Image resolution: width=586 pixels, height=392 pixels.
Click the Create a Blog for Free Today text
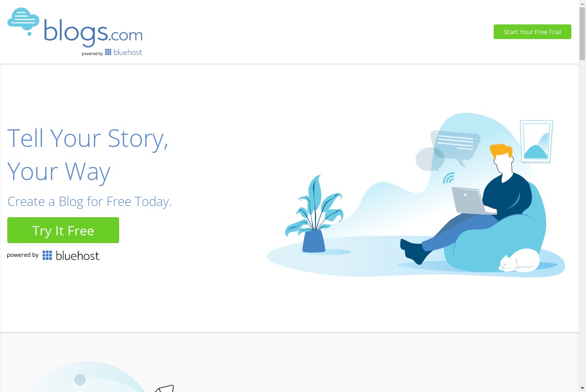click(89, 202)
